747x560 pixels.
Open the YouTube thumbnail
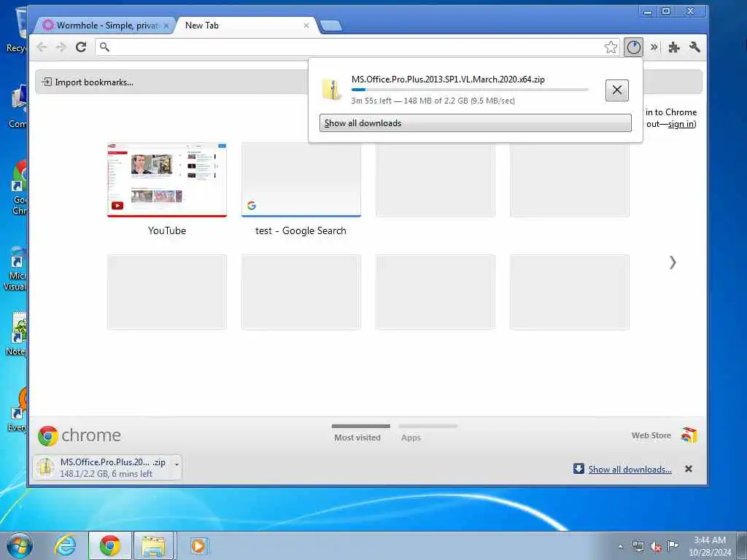[167, 179]
